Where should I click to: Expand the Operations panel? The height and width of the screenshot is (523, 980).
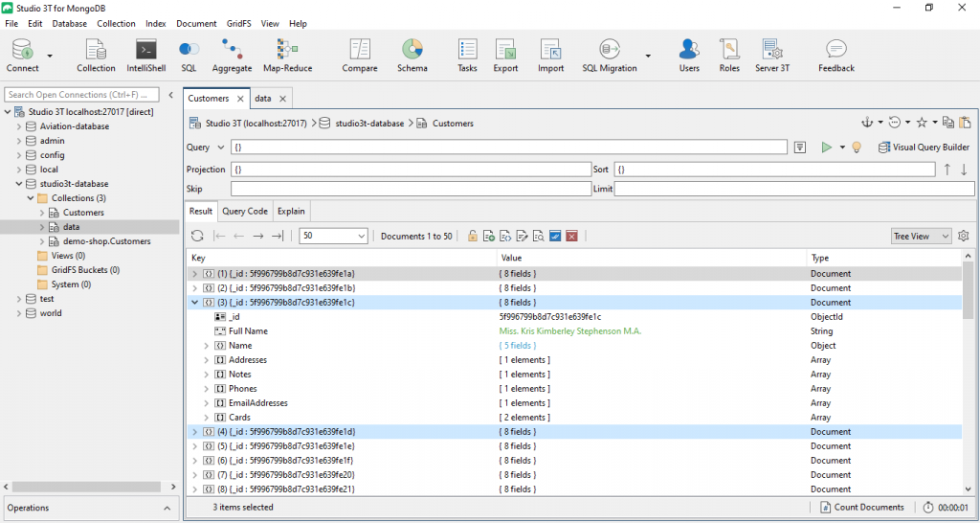point(167,508)
